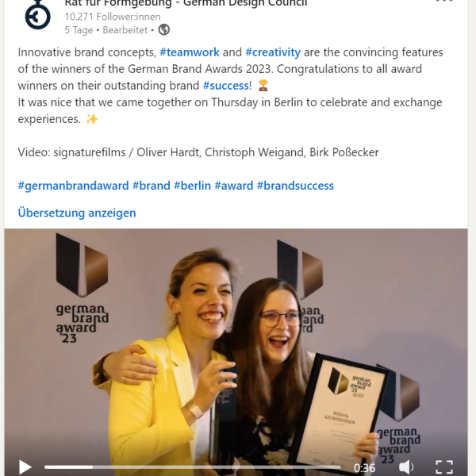Click the 10.271 Follower:innen text
Image resolution: width=476 pixels, height=476 pixels.
113,17
